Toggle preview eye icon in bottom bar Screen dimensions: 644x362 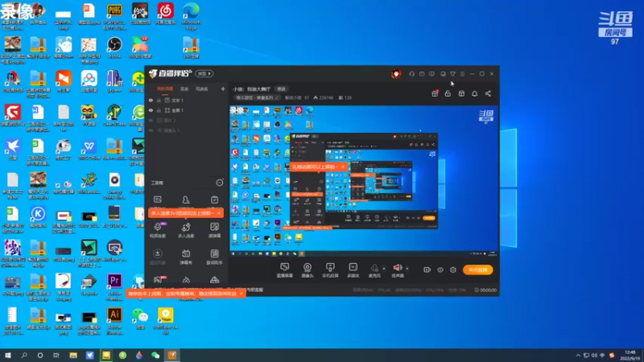[x=440, y=269]
